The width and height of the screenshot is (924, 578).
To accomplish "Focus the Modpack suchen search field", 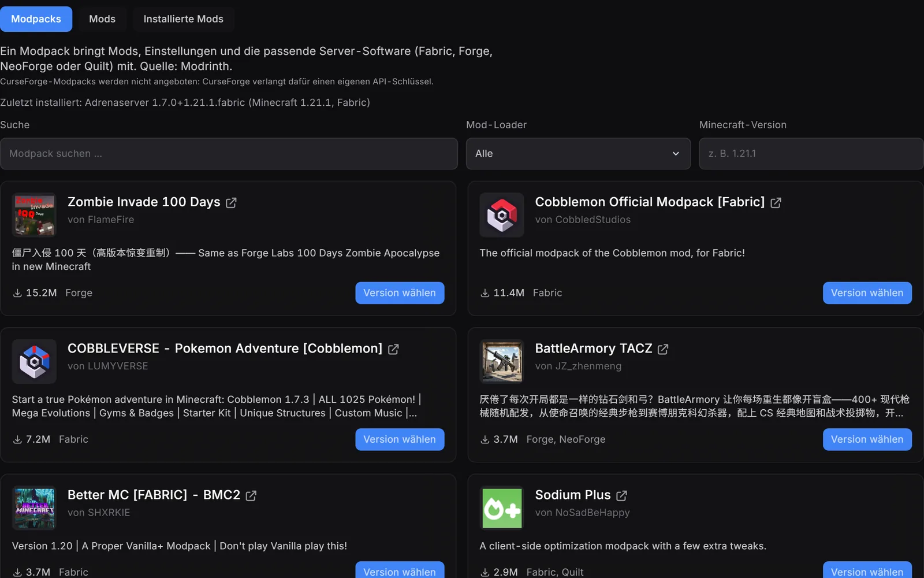I will pos(229,154).
